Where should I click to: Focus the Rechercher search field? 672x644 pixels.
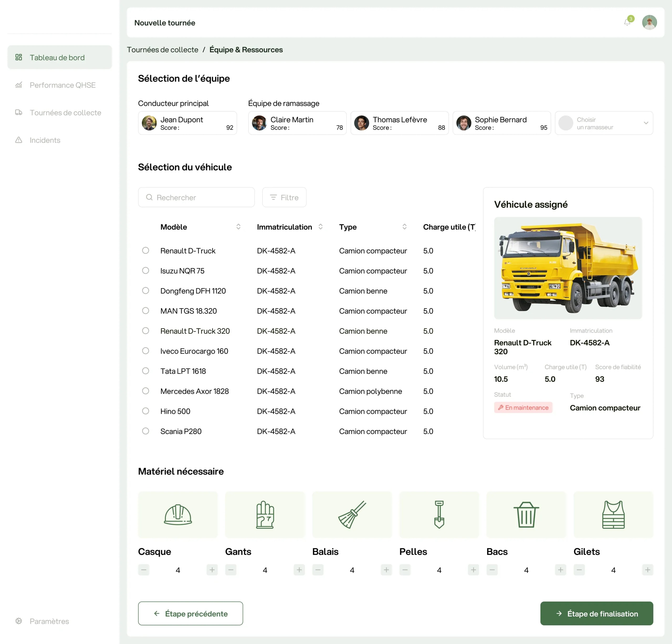tap(196, 197)
